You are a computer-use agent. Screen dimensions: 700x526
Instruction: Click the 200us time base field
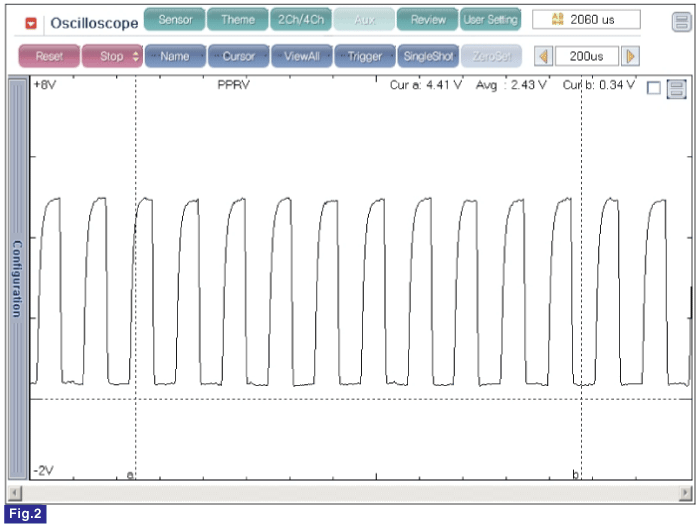point(587,56)
